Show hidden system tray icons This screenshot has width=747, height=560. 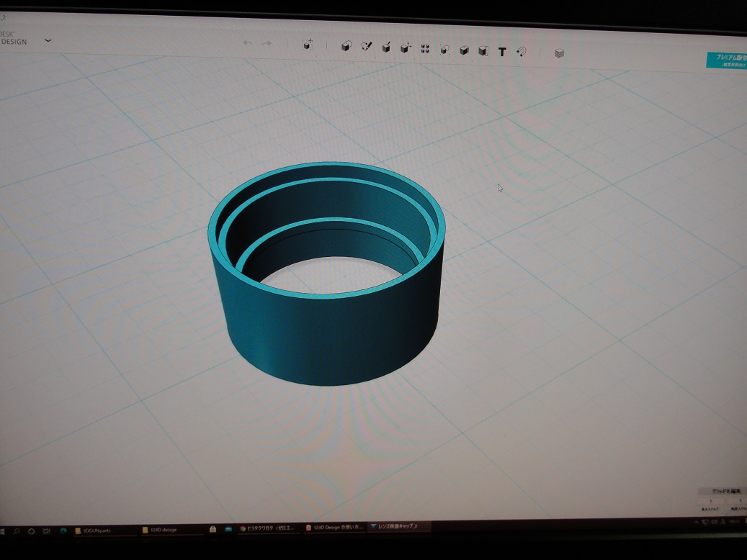696,523
